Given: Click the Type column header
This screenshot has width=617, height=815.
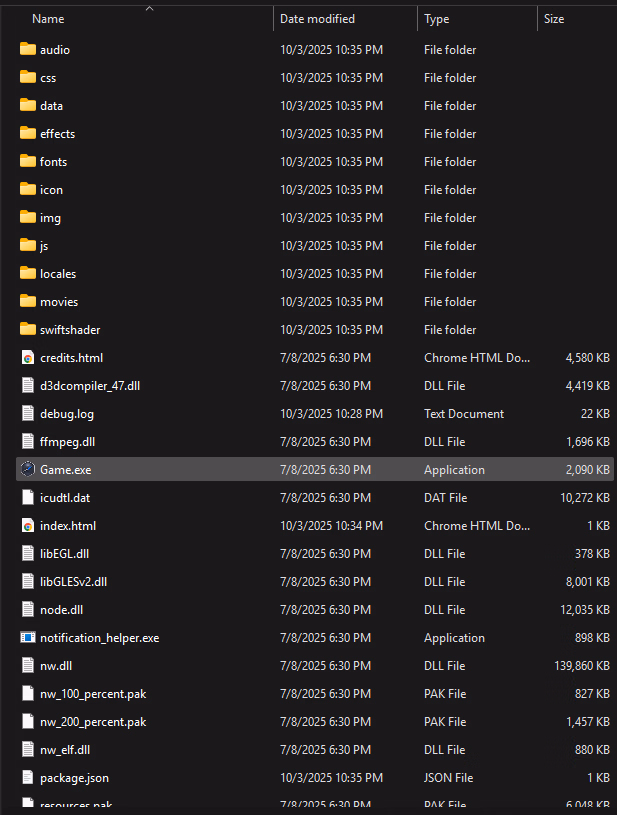Looking at the screenshot, I should 437,19.
